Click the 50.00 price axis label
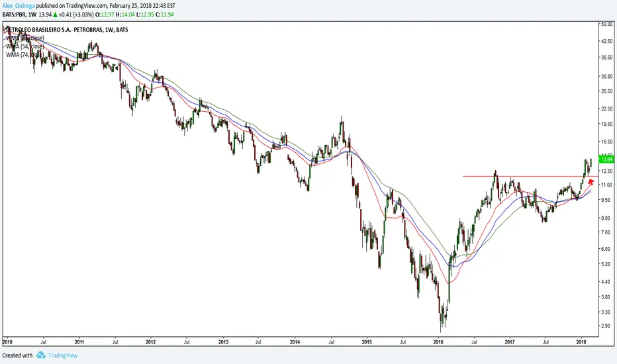This screenshot has height=364, width=617. [x=607, y=24]
